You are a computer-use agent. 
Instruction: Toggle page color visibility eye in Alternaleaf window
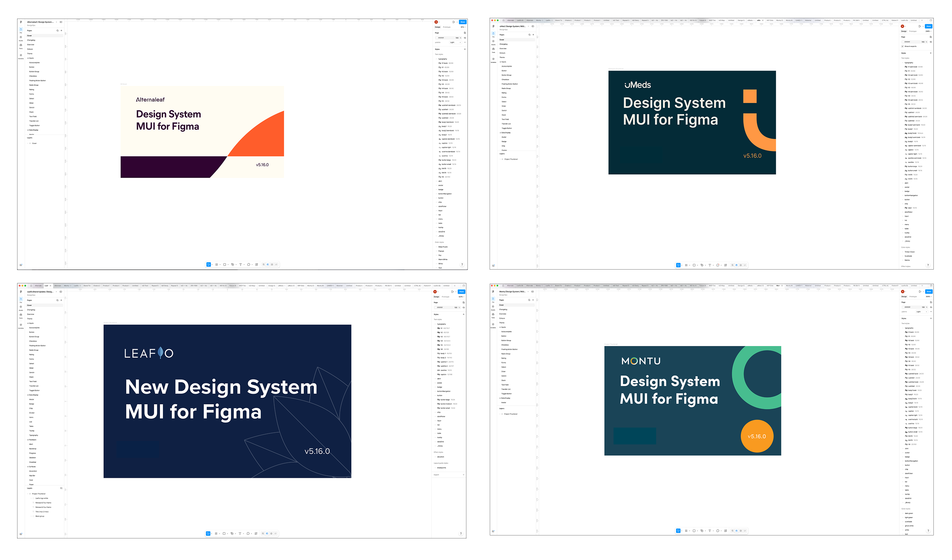pos(465,38)
